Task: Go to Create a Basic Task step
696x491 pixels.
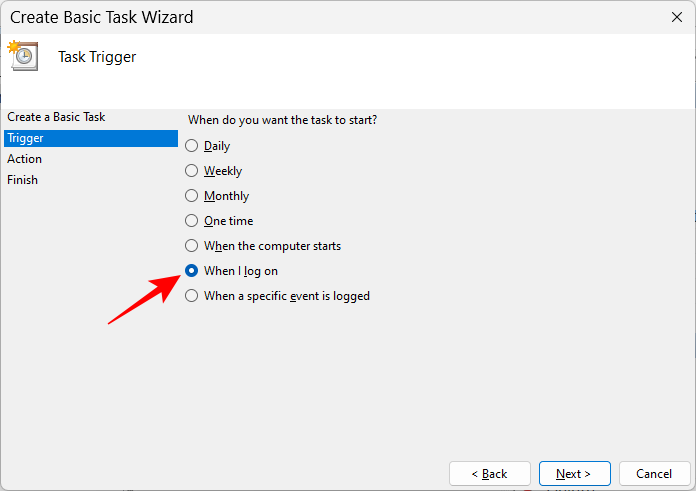Action: tap(56, 117)
